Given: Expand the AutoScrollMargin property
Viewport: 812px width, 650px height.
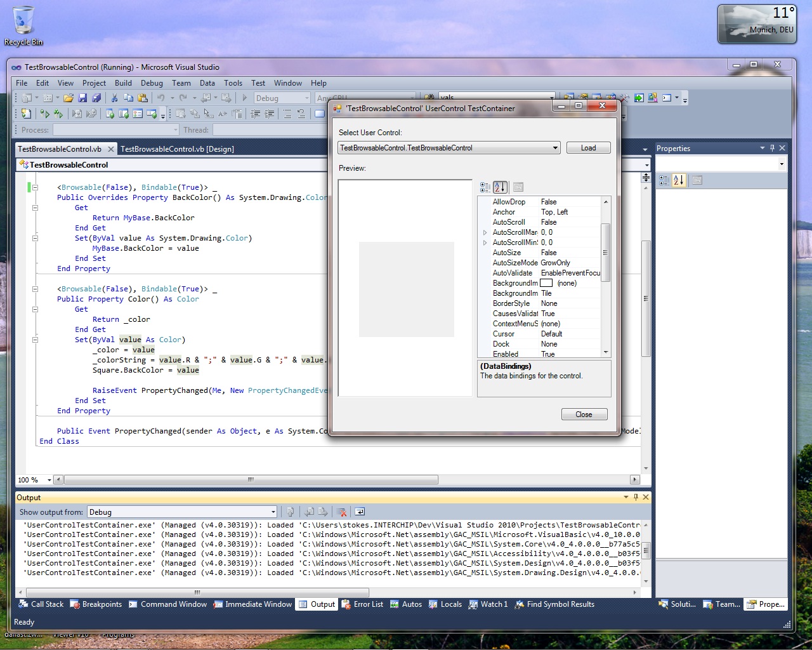Looking at the screenshot, I should pyautogui.click(x=485, y=232).
